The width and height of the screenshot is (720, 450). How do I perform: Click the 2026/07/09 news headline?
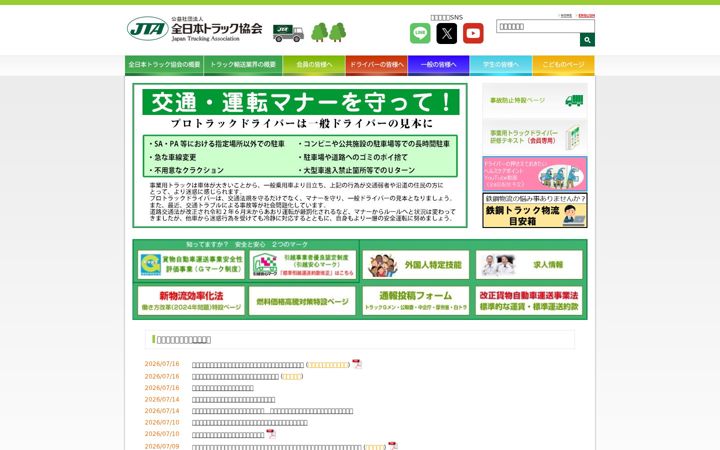coord(276,447)
